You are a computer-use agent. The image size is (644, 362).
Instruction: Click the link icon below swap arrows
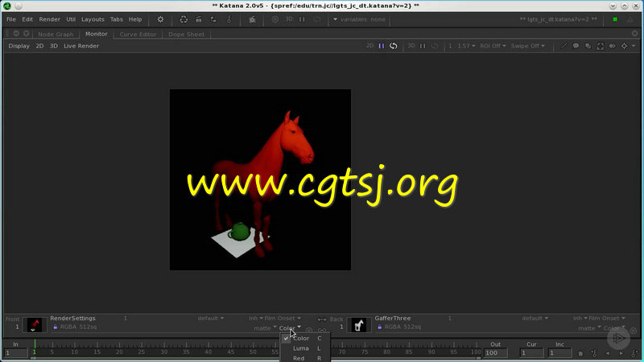click(x=322, y=331)
